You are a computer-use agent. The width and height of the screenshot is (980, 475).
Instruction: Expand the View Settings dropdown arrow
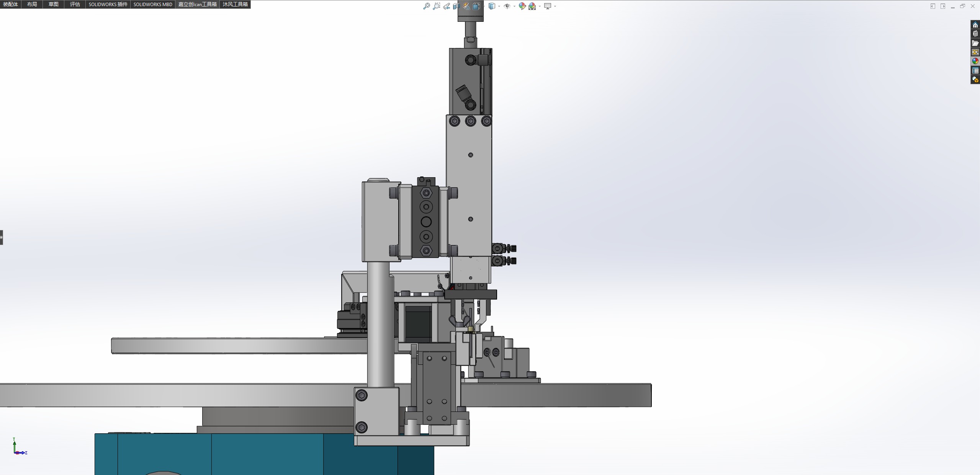tap(555, 7)
